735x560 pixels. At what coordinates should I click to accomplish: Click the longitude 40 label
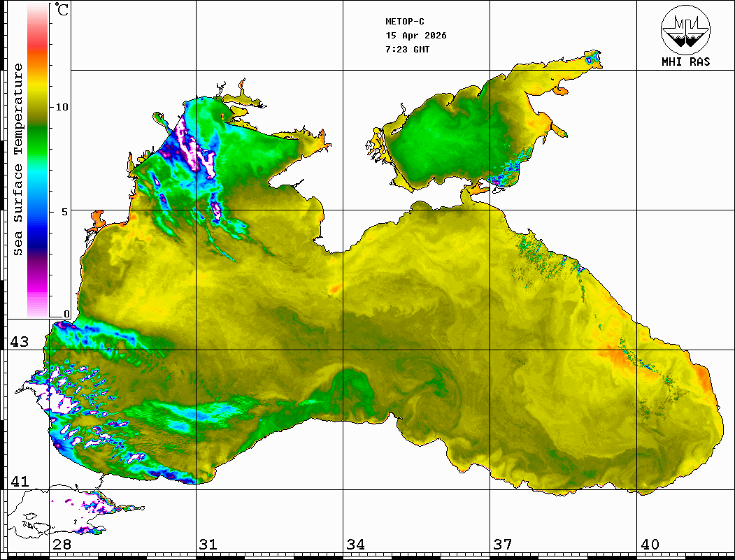pyautogui.click(x=650, y=545)
